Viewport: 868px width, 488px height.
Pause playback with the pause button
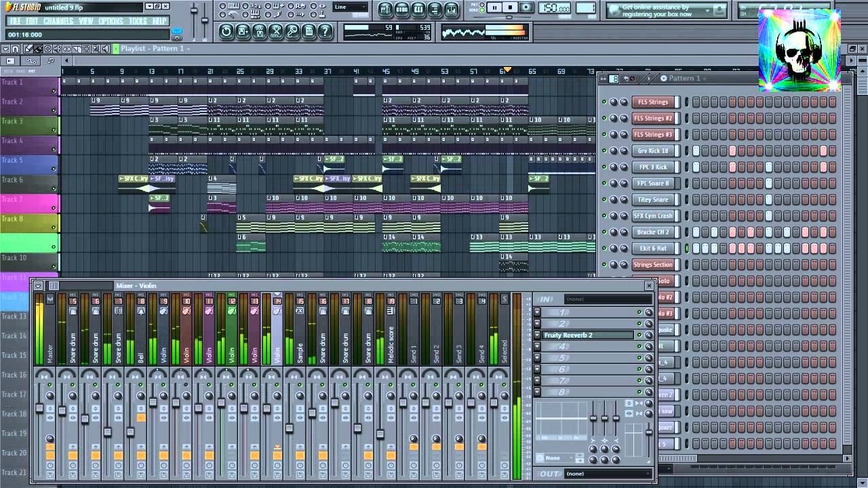click(x=494, y=7)
